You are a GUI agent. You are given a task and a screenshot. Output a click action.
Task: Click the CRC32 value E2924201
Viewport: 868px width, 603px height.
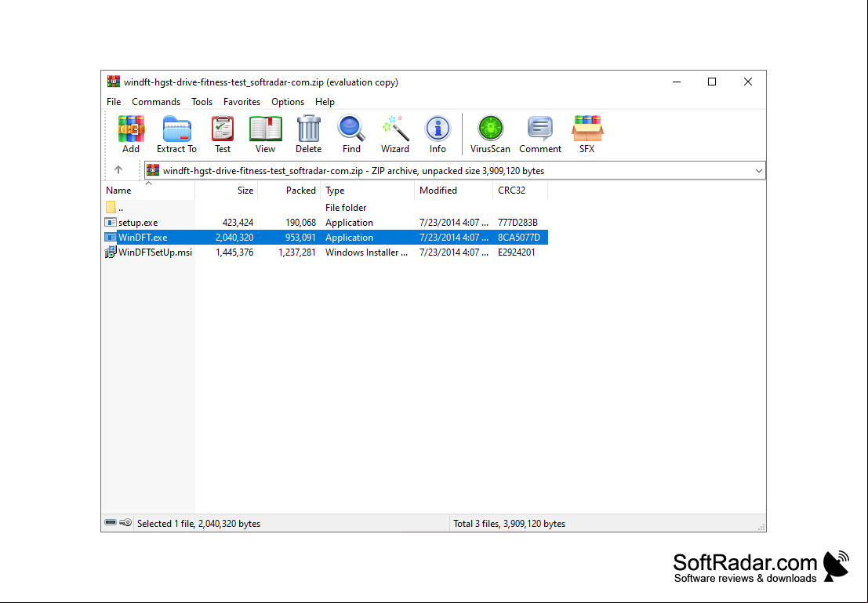(x=517, y=252)
